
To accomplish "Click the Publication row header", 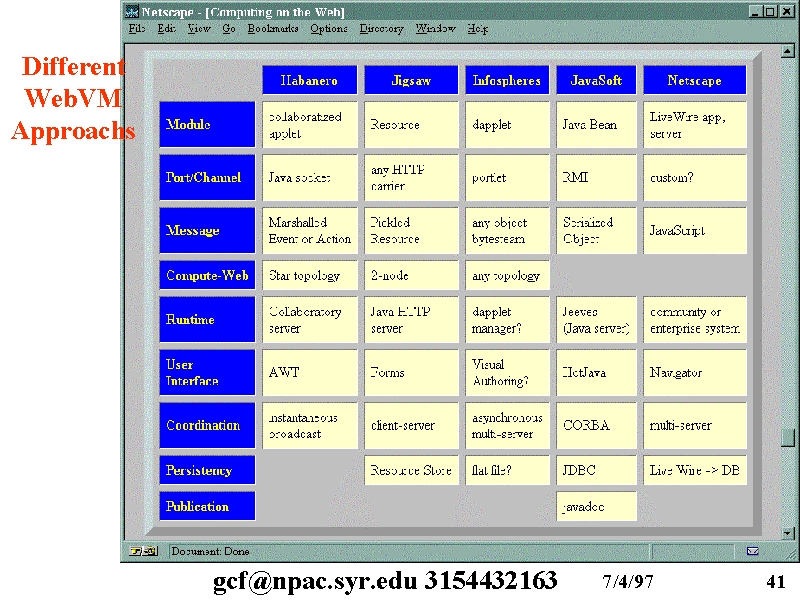I will 207,506.
